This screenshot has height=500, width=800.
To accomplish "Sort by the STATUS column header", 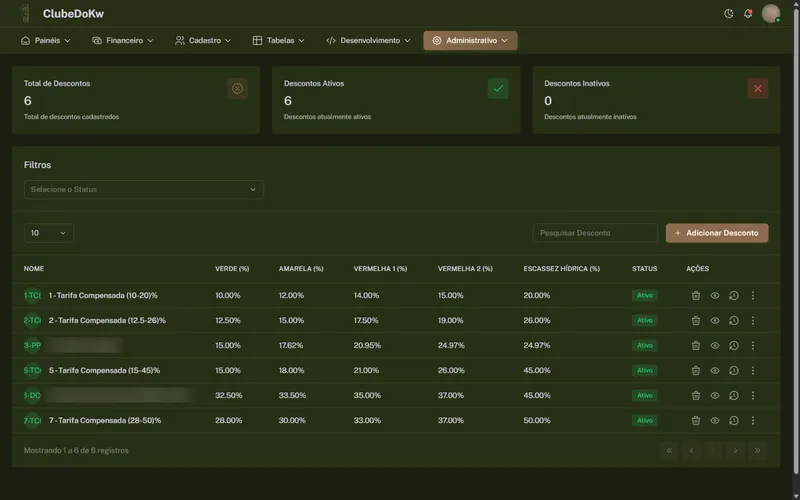I will (644, 268).
